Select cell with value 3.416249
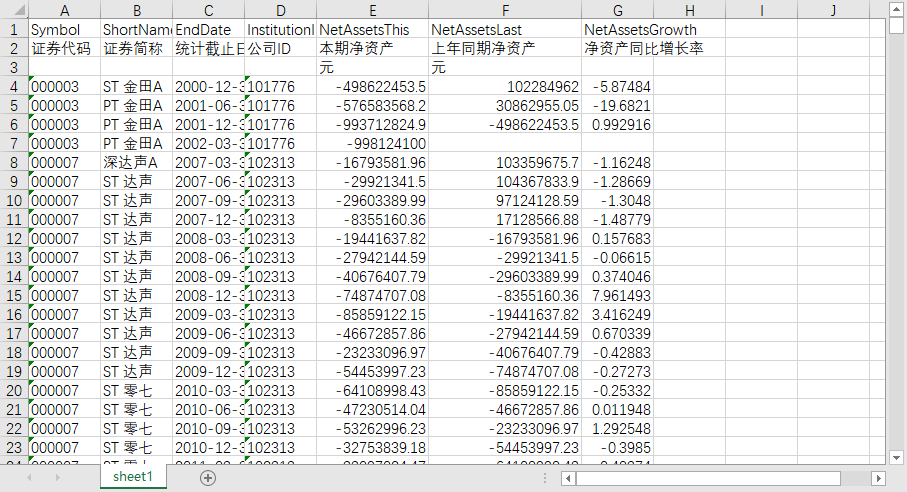Image resolution: width=907 pixels, height=492 pixels. pyautogui.click(x=618, y=315)
